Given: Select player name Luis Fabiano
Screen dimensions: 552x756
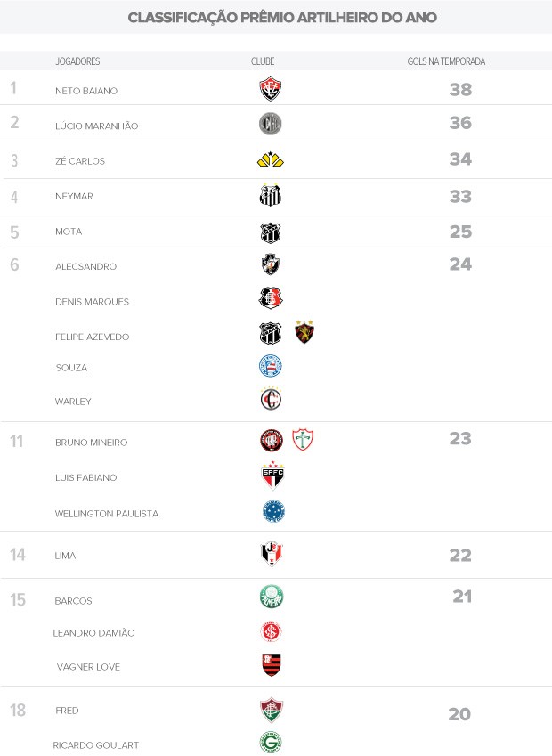Looking at the screenshot, I should pyautogui.click(x=85, y=477).
